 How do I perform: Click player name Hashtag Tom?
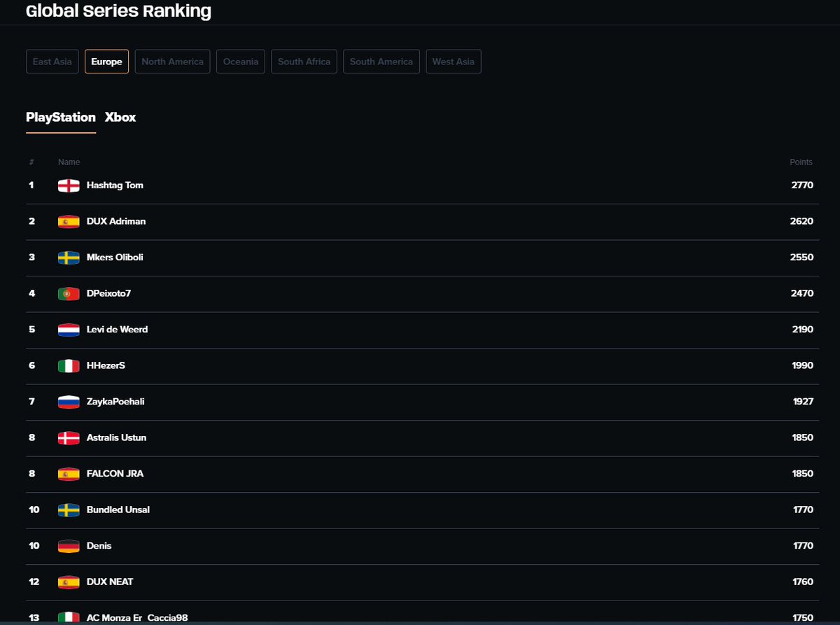pos(115,185)
